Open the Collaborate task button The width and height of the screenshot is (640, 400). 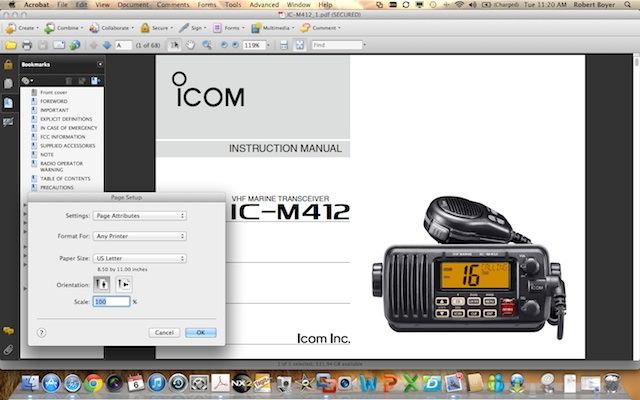[x=111, y=28]
